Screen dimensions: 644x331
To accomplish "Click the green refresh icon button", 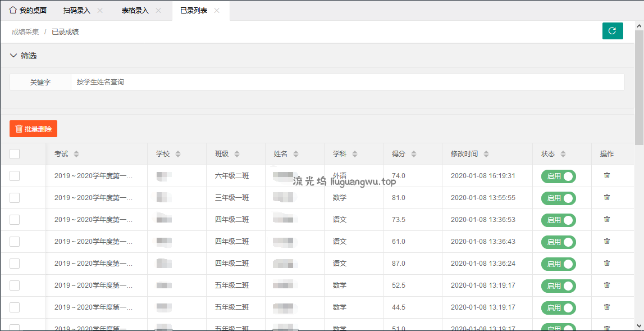I will click(613, 31).
